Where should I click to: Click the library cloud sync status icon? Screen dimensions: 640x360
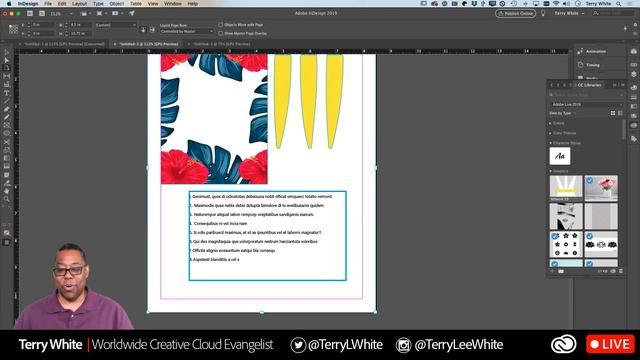coord(613,271)
